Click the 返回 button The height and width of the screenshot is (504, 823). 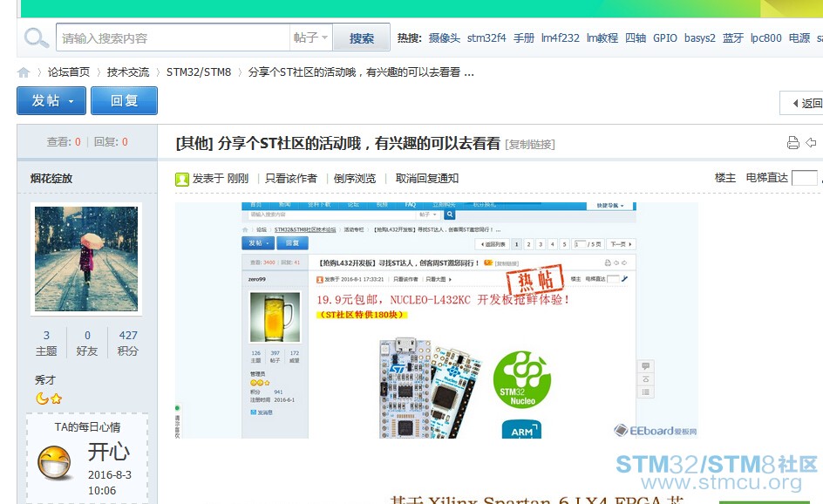tap(801, 104)
